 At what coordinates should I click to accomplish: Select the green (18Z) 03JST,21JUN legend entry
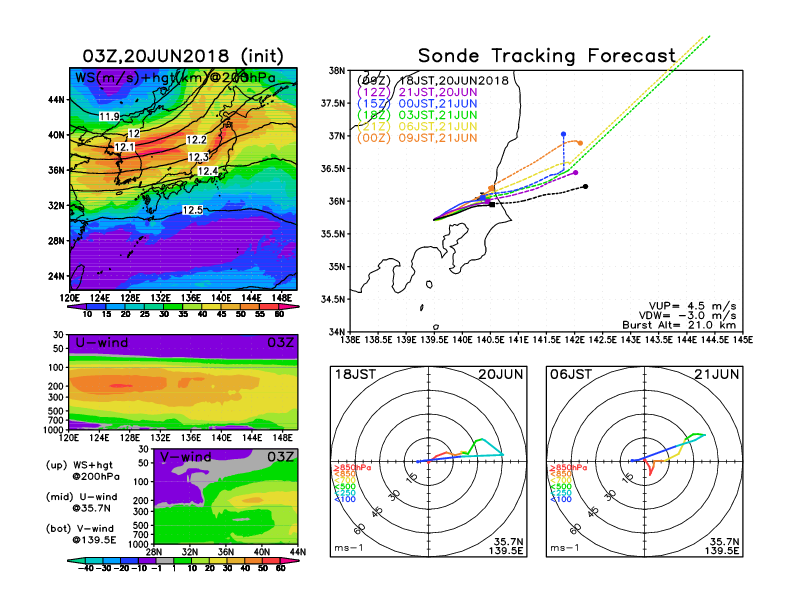tap(417, 115)
